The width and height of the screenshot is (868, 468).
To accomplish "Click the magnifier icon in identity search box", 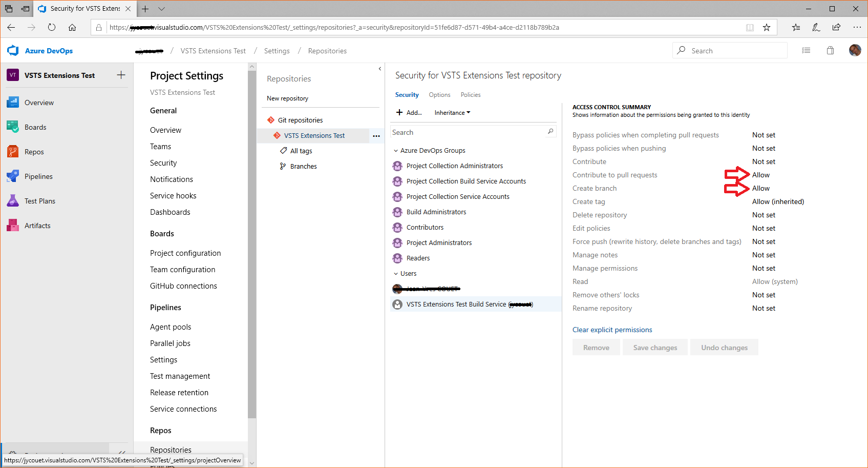I will coord(551,132).
